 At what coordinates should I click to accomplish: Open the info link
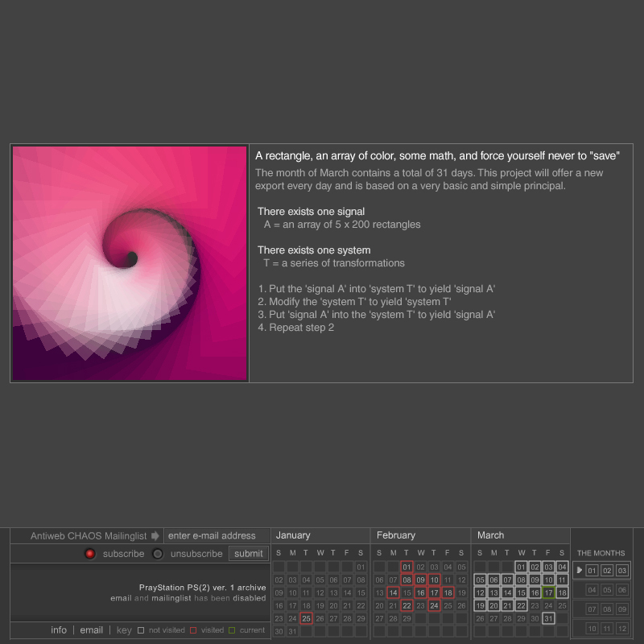point(59,630)
